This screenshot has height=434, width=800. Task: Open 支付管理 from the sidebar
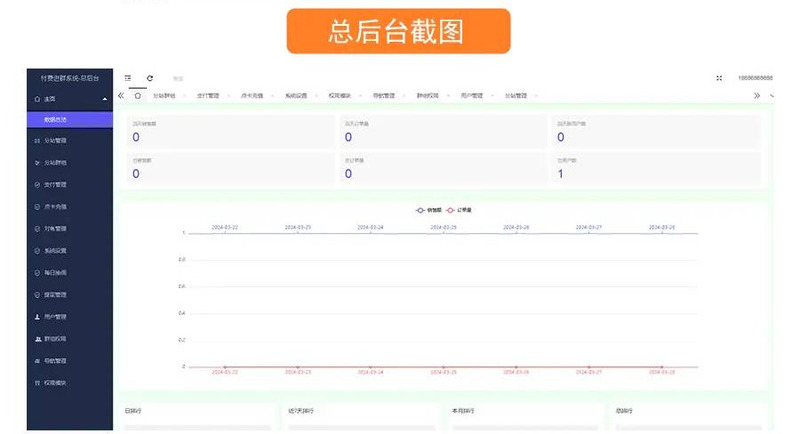point(55,184)
